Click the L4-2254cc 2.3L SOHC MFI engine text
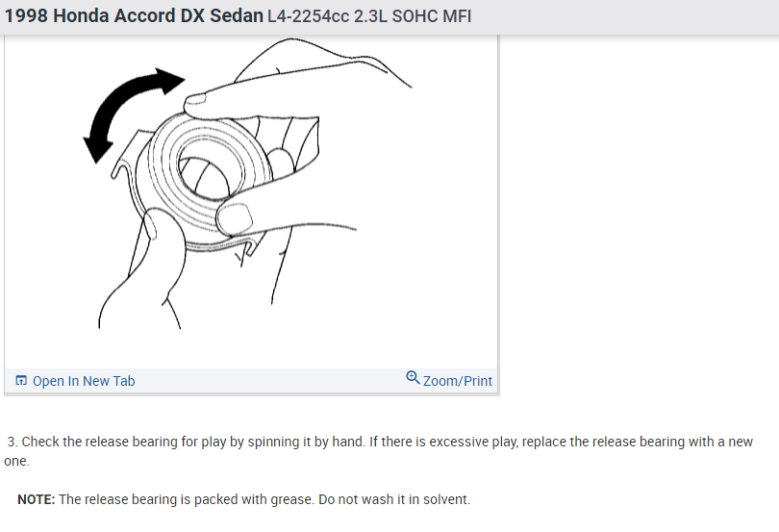This screenshot has height=532, width=779. (369, 16)
